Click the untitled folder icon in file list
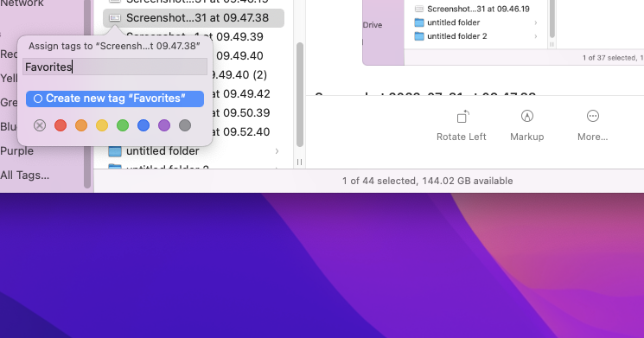 click(x=115, y=151)
